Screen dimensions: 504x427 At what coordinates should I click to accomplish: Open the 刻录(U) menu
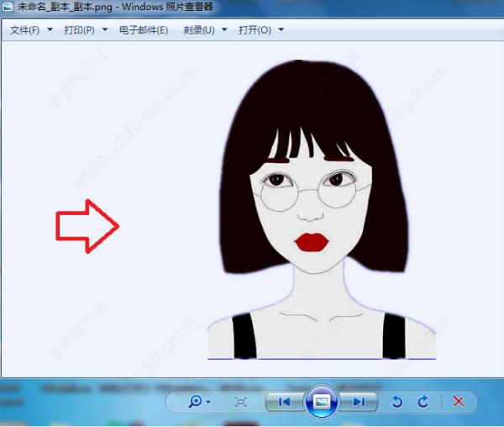(x=199, y=30)
